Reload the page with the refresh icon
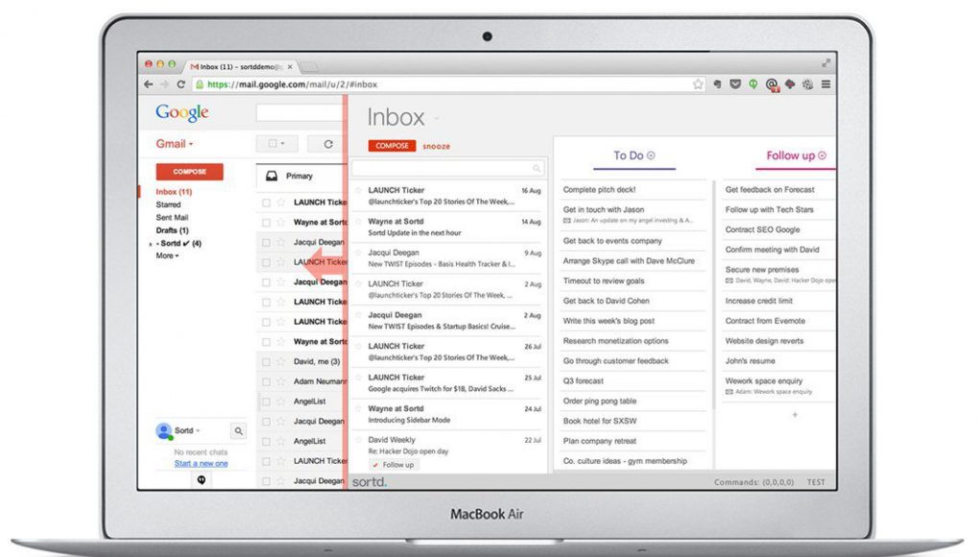The image size is (980, 557). pyautogui.click(x=180, y=85)
